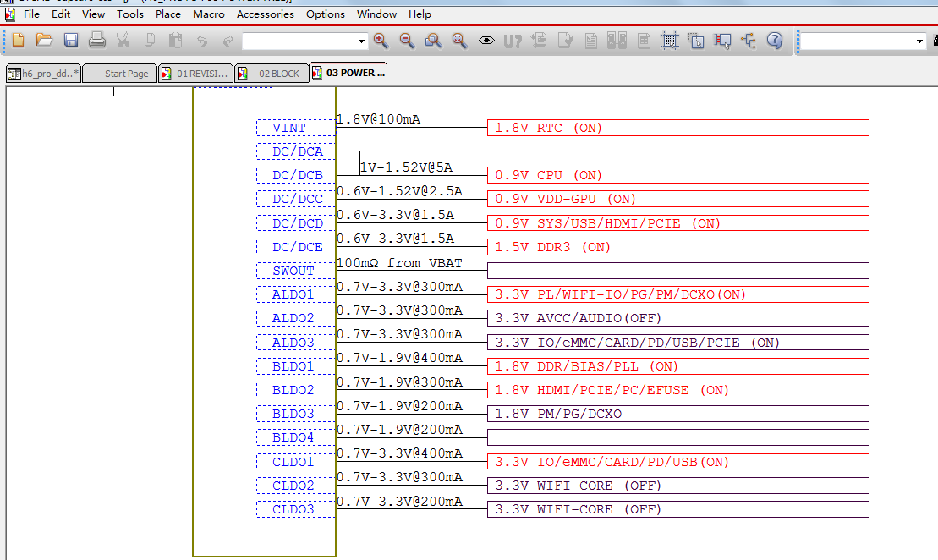Select the '1.5V DDR3 (ON)' box
Viewport: 938px width, 560px height.
677,247
